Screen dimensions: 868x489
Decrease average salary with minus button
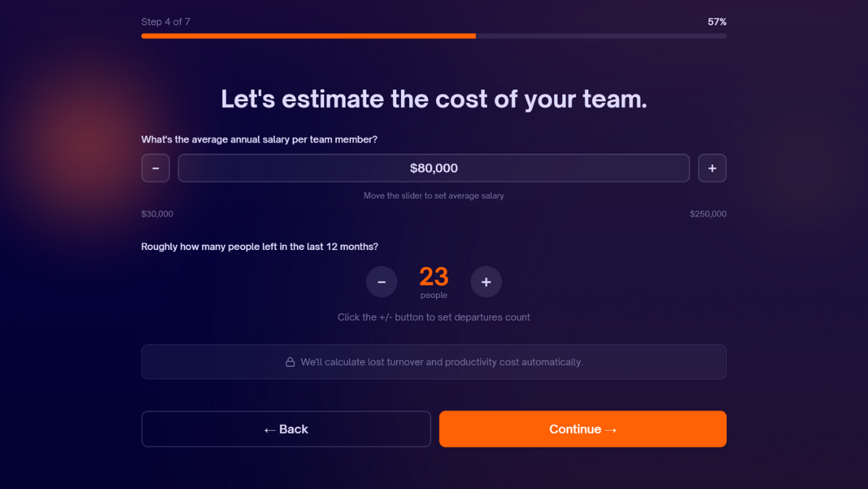click(x=155, y=168)
